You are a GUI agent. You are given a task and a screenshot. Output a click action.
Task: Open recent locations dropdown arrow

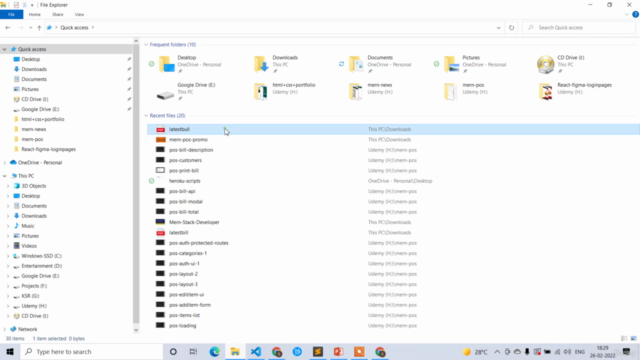coord(31,28)
